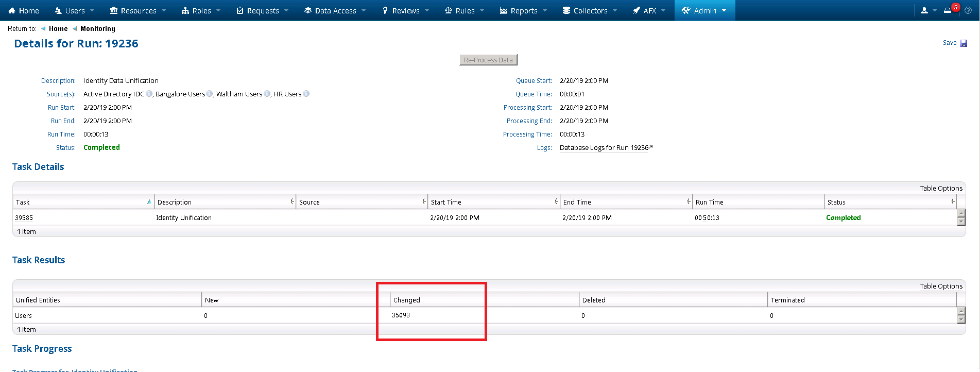This screenshot has width=980, height=372.
Task: Open the Reports menu
Action: (523, 10)
